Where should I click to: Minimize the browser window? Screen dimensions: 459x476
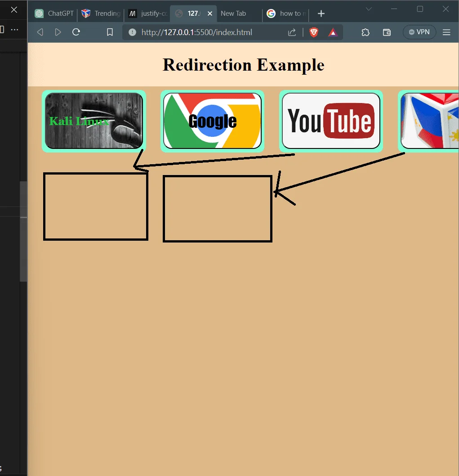(394, 9)
